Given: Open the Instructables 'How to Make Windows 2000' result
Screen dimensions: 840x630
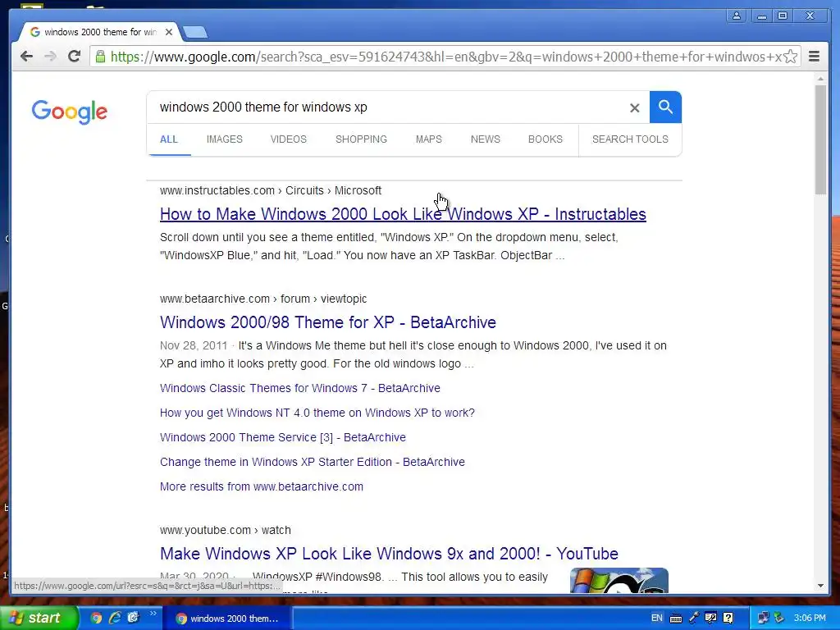Looking at the screenshot, I should coord(403,214).
